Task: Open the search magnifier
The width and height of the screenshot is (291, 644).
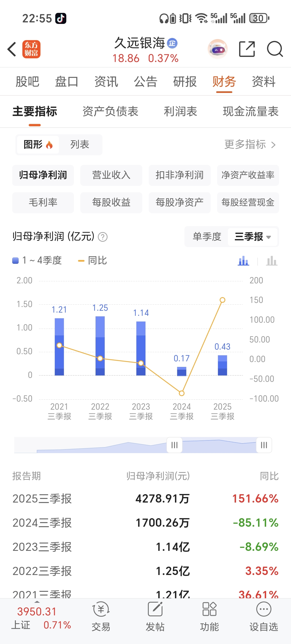Action: pos(275,49)
